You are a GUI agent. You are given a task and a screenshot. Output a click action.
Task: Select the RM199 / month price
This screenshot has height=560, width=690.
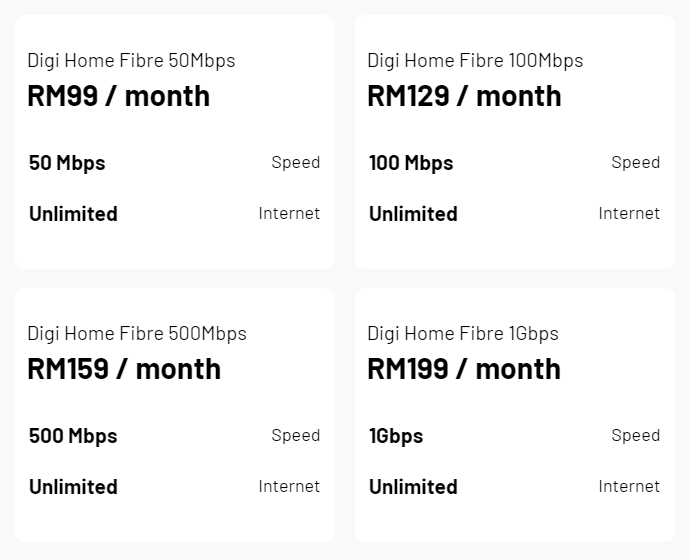464,369
